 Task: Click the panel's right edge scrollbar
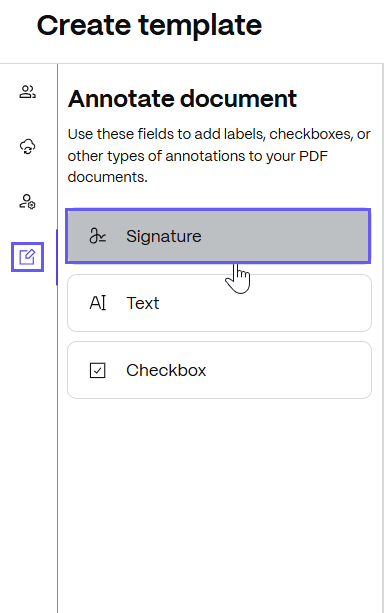pyautogui.click(x=382, y=338)
